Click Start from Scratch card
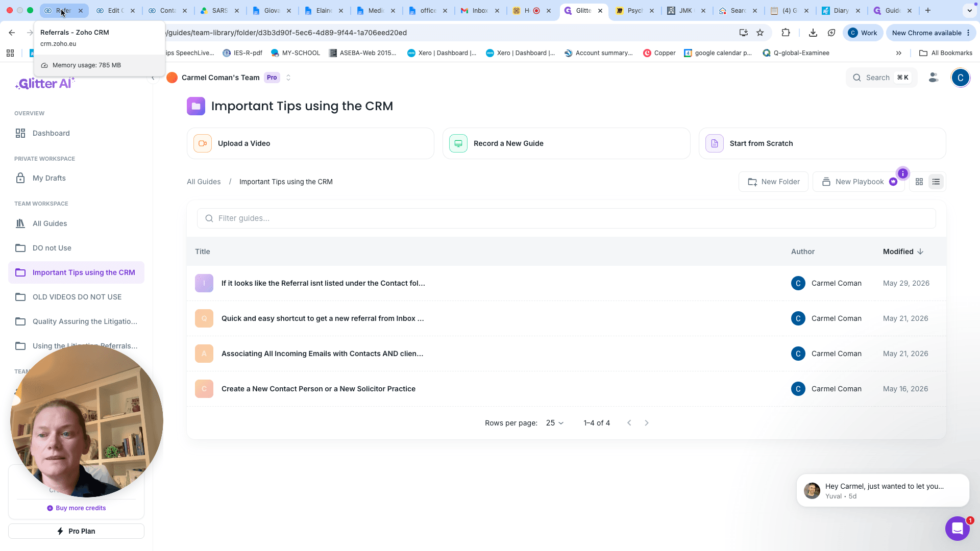This screenshot has height=551, width=980. click(x=822, y=143)
